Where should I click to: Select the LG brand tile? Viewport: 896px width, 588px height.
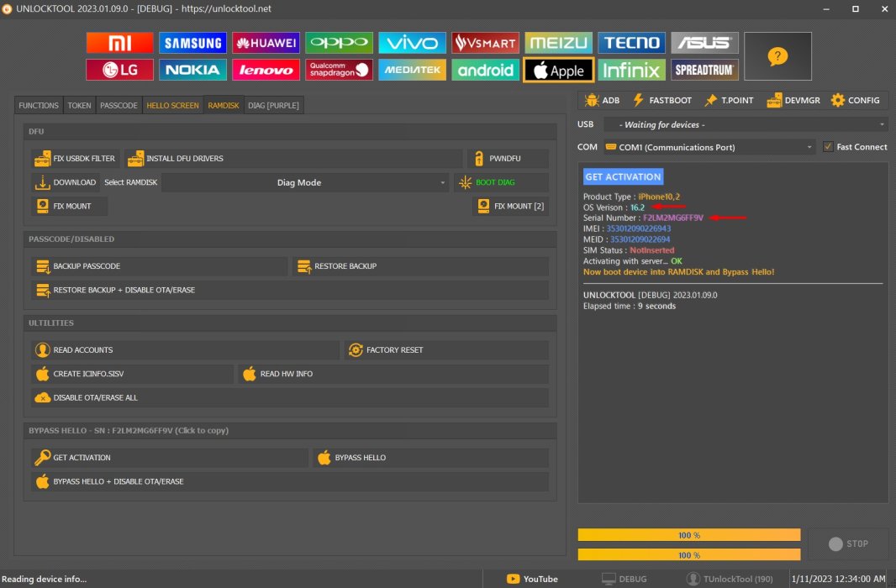click(x=119, y=70)
